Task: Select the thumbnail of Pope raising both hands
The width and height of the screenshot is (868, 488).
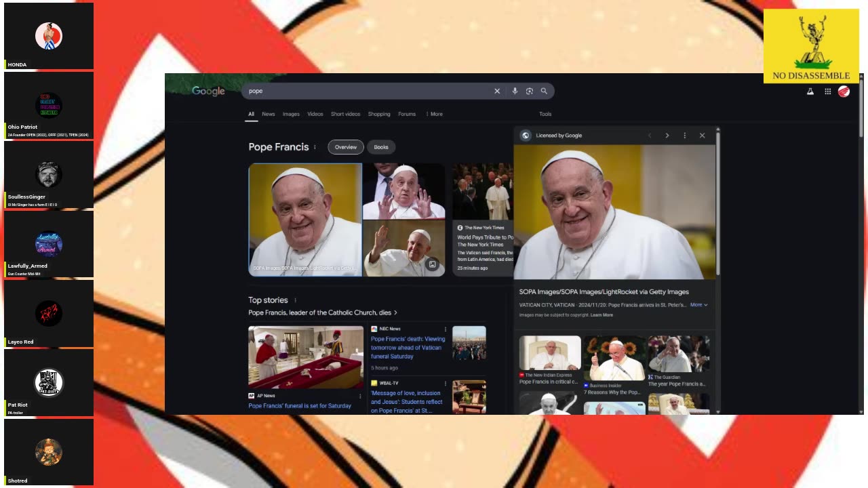Action: pyautogui.click(x=403, y=191)
